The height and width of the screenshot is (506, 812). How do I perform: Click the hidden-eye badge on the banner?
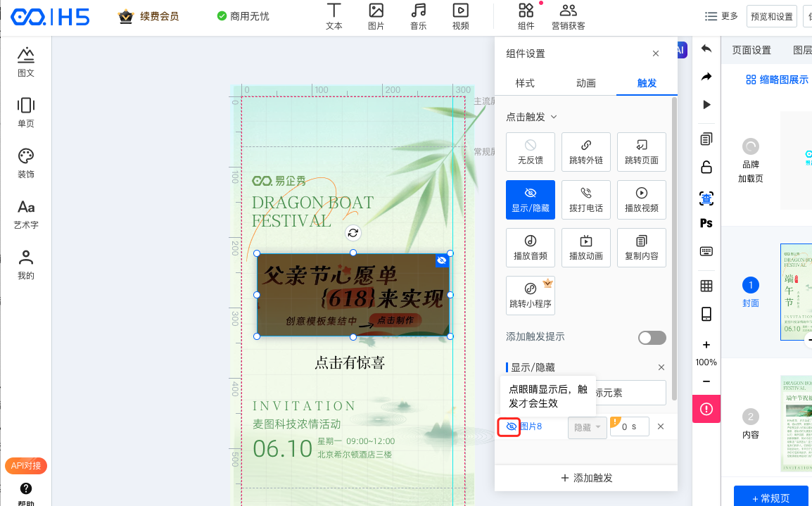coord(442,260)
